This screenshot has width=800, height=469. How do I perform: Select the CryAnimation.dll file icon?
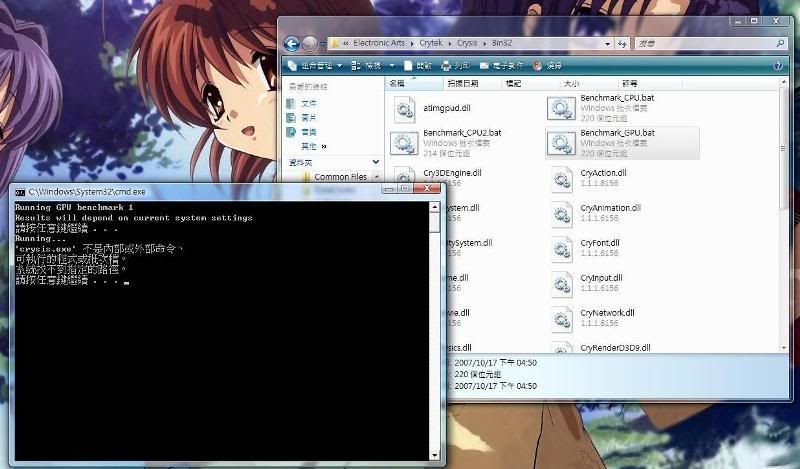coord(562,214)
